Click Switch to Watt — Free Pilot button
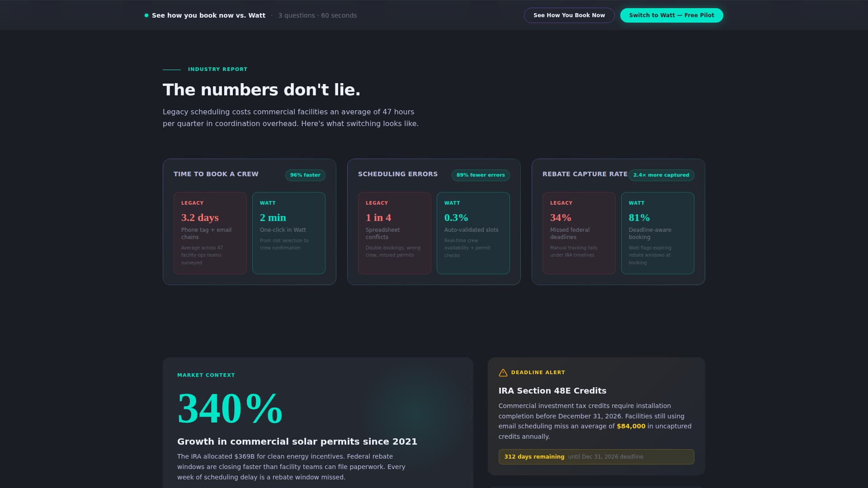 [671, 15]
